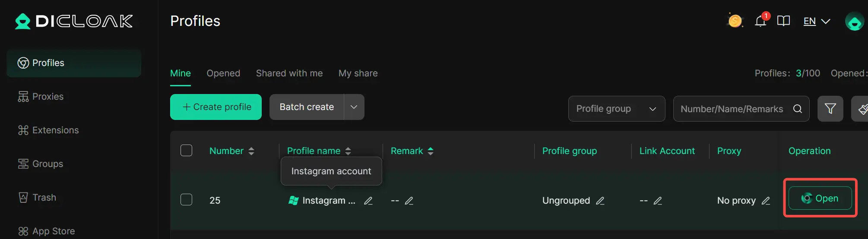The image size is (868, 239).
Task: Toggle the select-all profiles checkbox
Action: 186,151
